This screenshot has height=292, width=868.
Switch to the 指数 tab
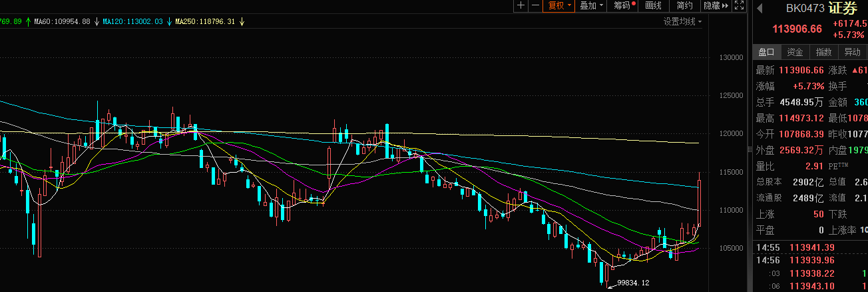pos(823,52)
